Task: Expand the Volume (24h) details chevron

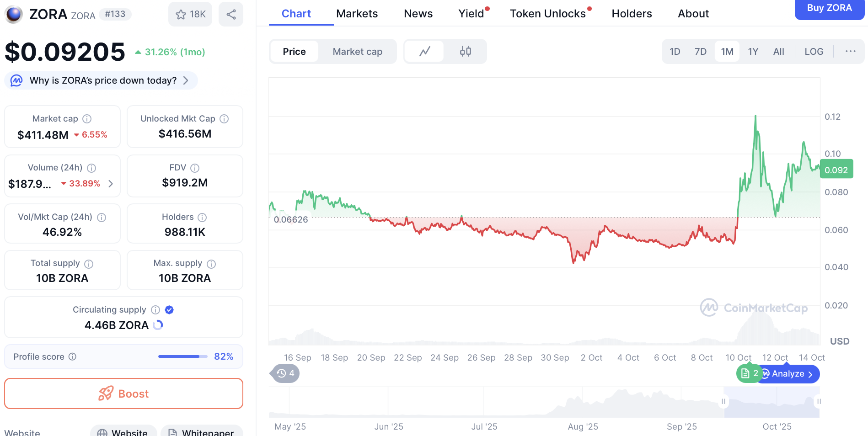Action: point(111,184)
